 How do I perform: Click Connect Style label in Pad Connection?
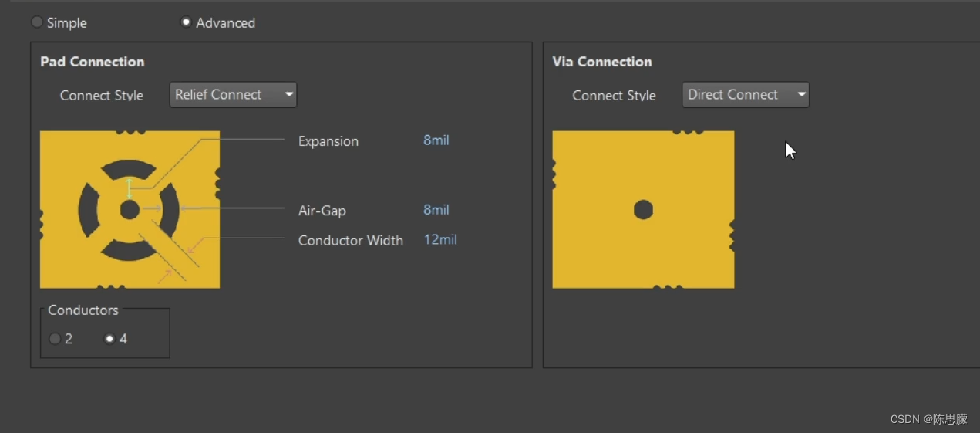pos(102,96)
